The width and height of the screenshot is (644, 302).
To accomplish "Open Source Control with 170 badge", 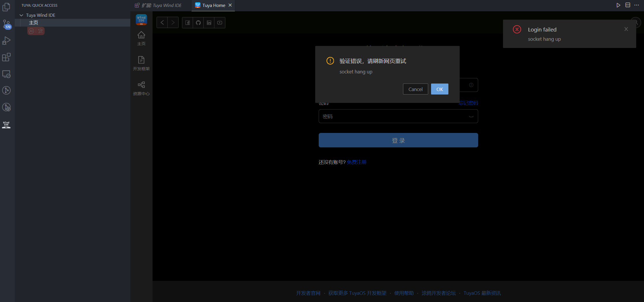I will tap(6, 24).
